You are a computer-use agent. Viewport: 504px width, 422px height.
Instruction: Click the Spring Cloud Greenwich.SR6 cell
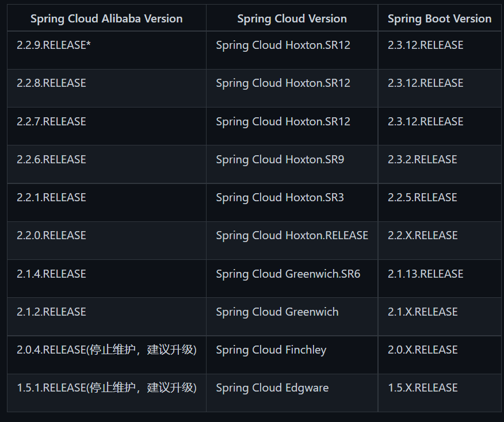click(292, 278)
